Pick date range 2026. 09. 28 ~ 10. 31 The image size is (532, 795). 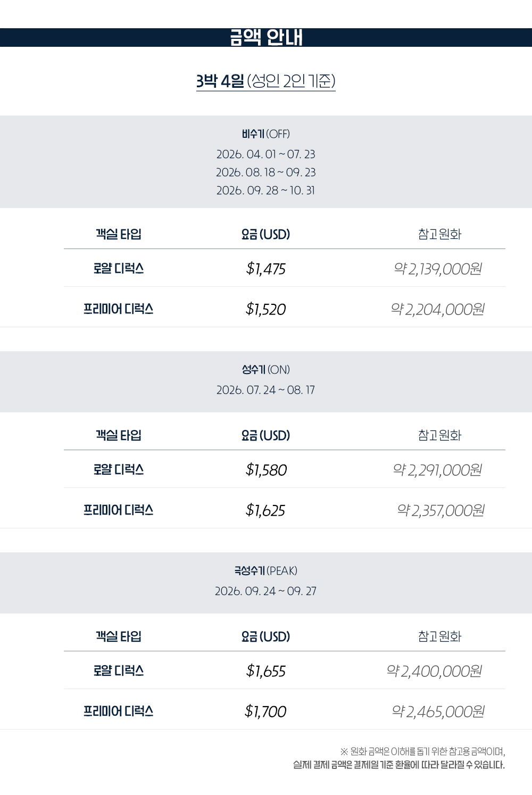[x=265, y=191]
